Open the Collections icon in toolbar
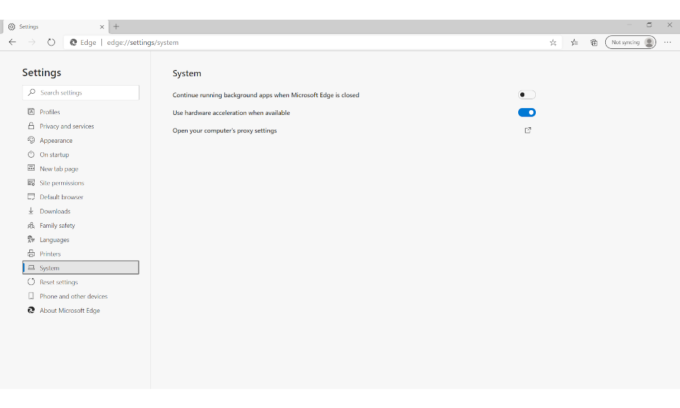 point(594,42)
